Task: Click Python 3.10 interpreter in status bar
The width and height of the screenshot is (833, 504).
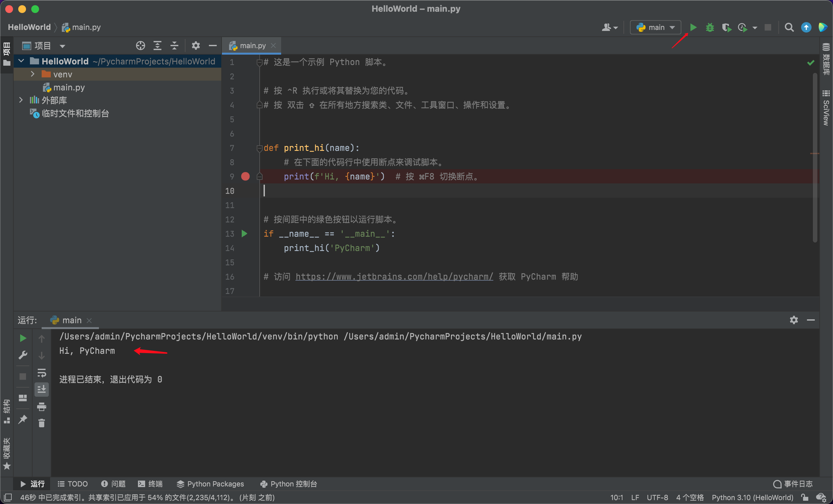Action: pos(753,497)
